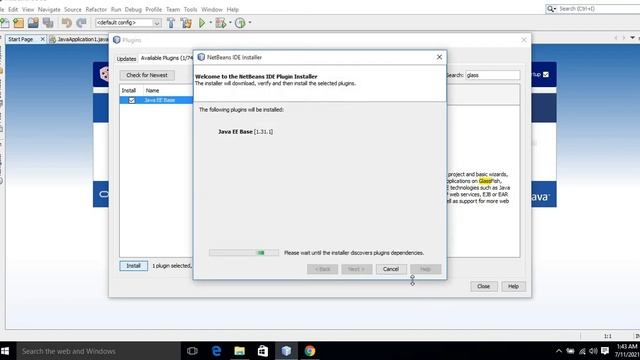Close the Start Page tab
This screenshot has width=640, height=360.
(x=42, y=39)
